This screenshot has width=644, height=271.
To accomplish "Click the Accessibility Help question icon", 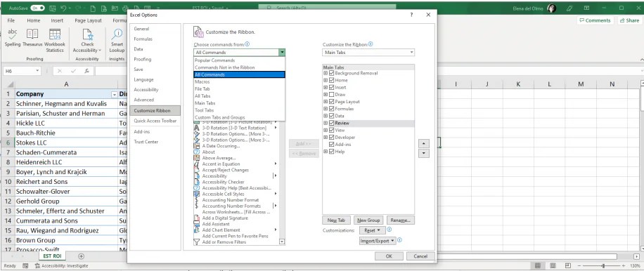I will click(x=196, y=187).
